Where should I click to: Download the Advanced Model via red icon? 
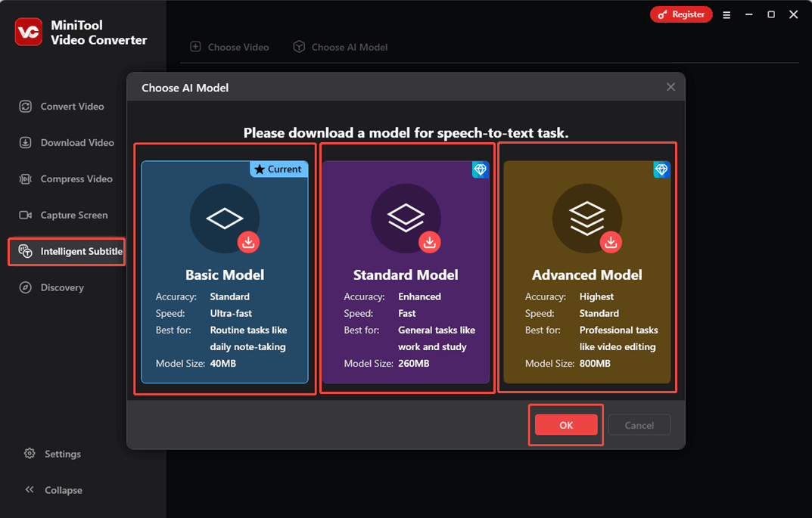611,242
